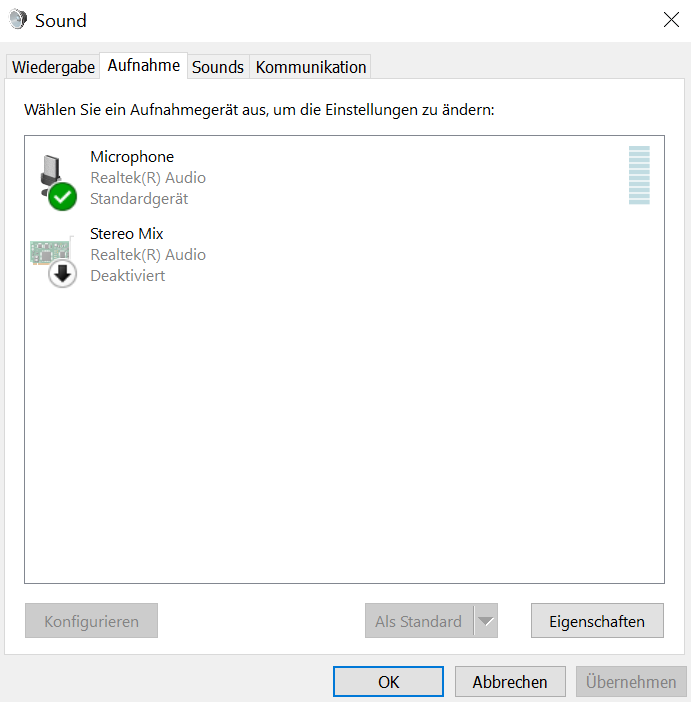This screenshot has height=702, width=691.
Task: Click the Standardgerät status text
Action: [x=139, y=199]
